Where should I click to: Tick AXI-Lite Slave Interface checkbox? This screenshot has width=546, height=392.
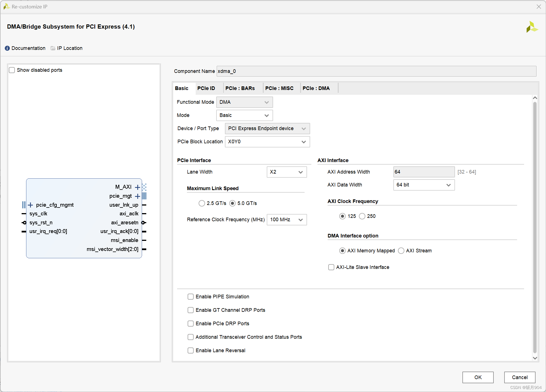331,267
